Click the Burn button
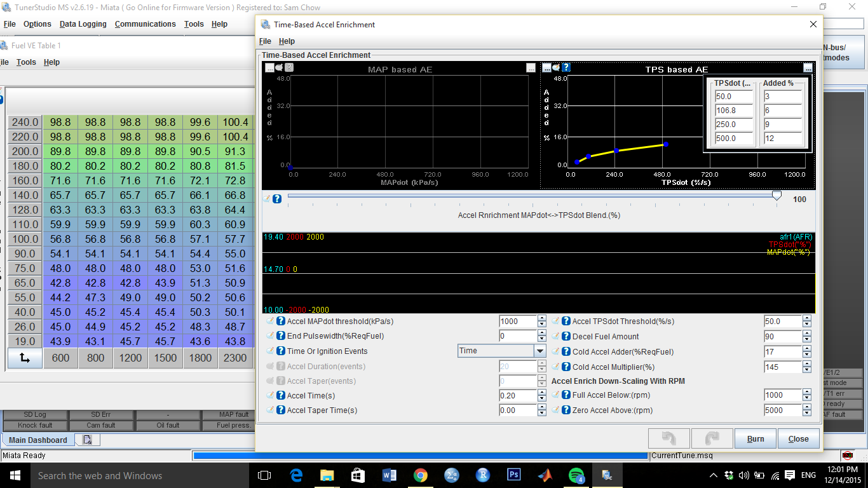This screenshot has height=488, width=868. [756, 438]
